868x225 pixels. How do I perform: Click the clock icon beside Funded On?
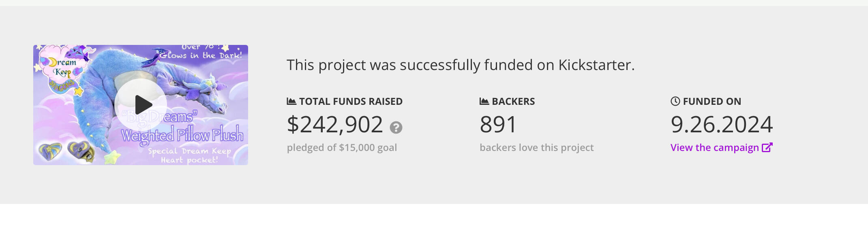coord(675,101)
